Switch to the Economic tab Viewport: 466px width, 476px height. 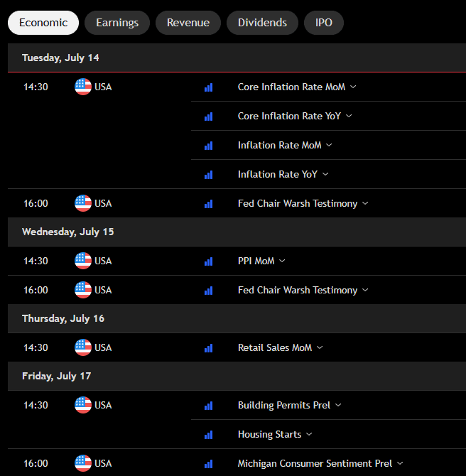click(x=43, y=23)
